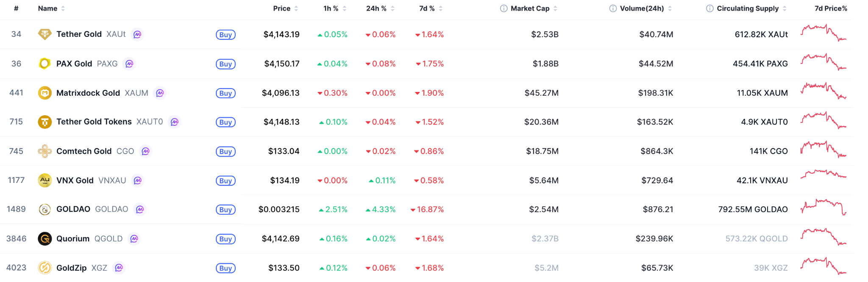Open the GoldZip coin logo

[45, 268]
